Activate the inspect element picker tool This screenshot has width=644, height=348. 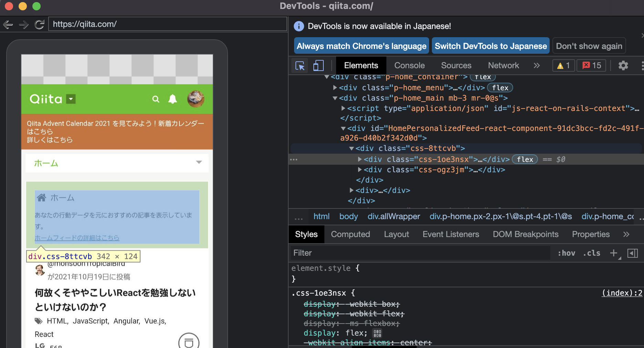300,65
